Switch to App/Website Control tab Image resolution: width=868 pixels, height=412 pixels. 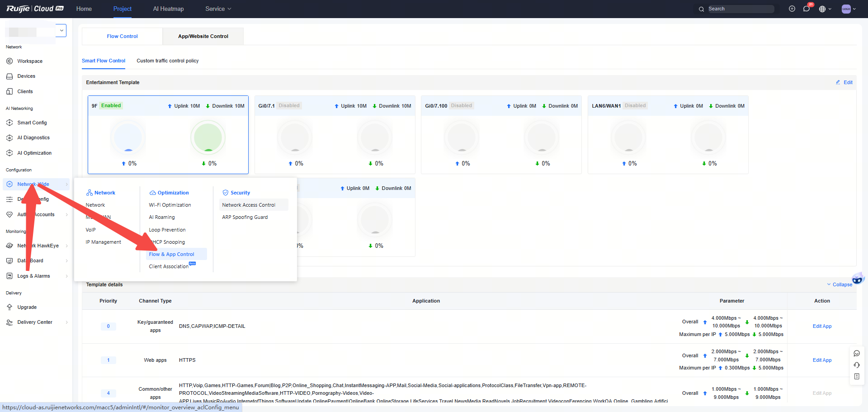tap(203, 36)
